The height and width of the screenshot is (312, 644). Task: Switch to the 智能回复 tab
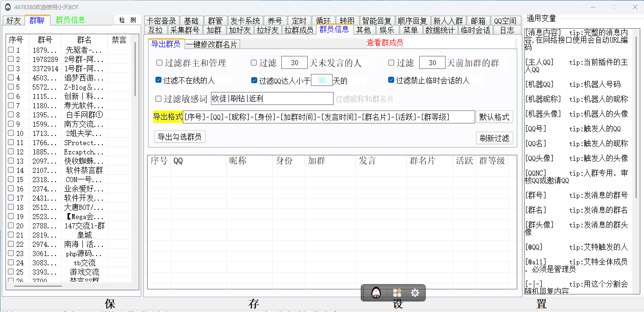click(377, 21)
